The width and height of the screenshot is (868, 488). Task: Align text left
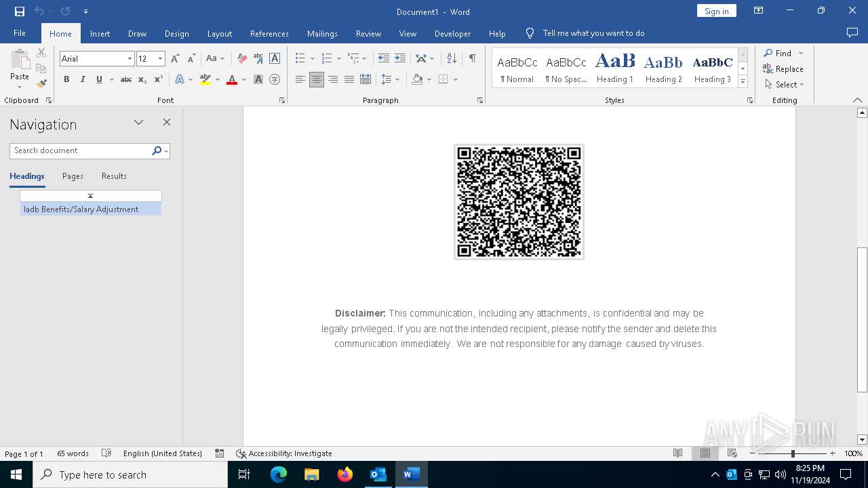coord(300,79)
